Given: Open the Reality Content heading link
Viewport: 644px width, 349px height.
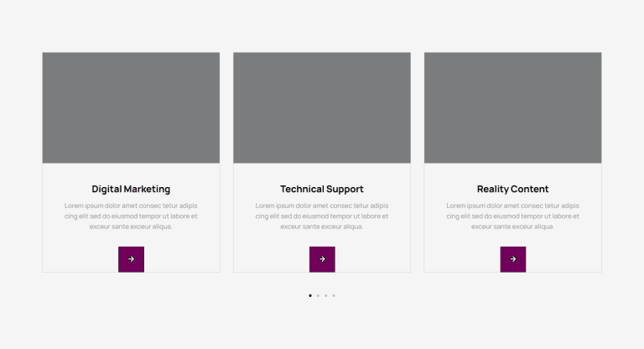Looking at the screenshot, I should pos(513,189).
